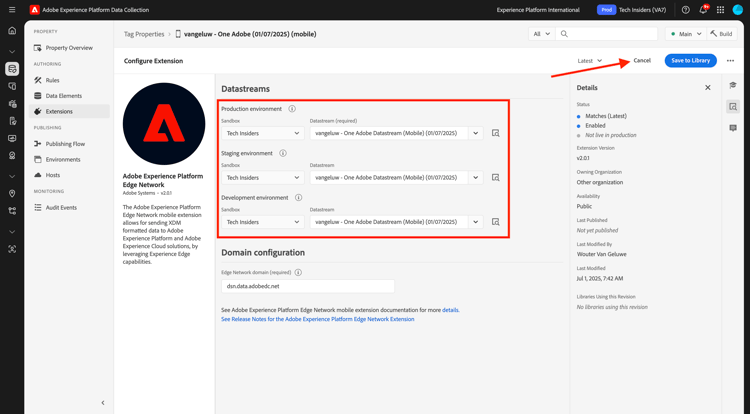The image size is (750, 414).
Task: Go to Rules in the sidebar
Action: [x=53, y=80]
